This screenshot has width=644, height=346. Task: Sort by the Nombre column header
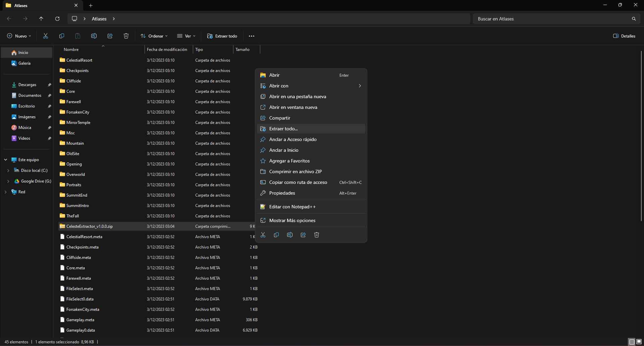click(x=101, y=50)
